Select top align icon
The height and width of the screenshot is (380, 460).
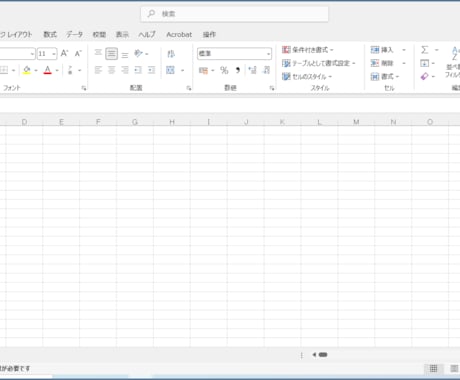coord(98,53)
